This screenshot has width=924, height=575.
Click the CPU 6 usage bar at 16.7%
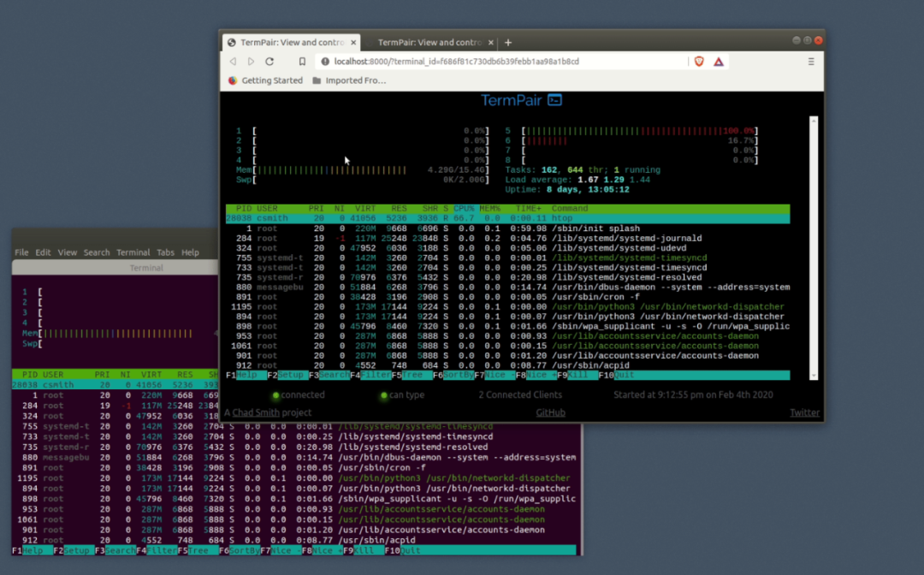click(x=640, y=141)
